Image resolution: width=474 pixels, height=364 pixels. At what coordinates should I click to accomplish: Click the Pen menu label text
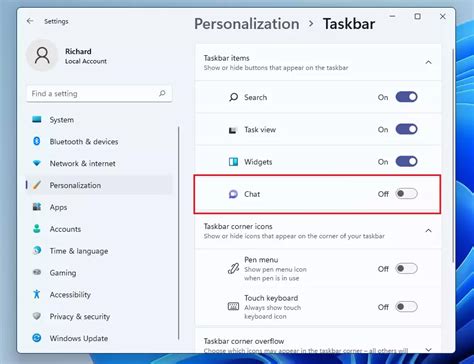(x=261, y=260)
